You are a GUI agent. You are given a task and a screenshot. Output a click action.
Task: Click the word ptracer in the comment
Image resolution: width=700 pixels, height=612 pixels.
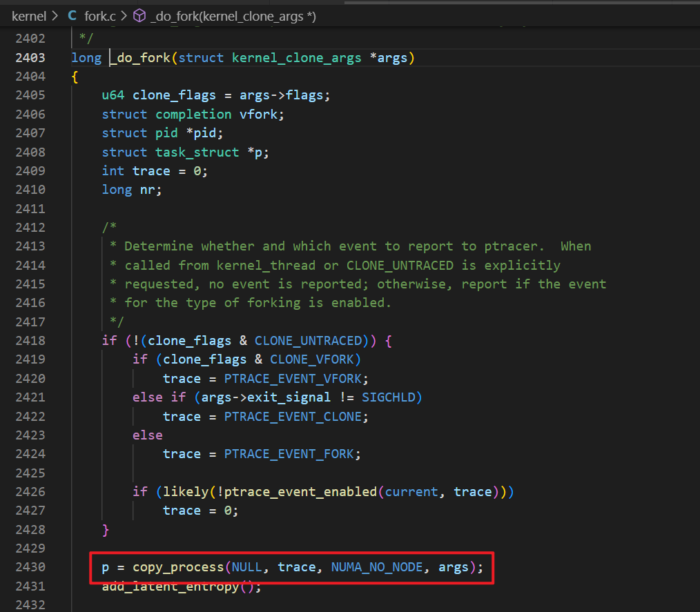(511, 247)
